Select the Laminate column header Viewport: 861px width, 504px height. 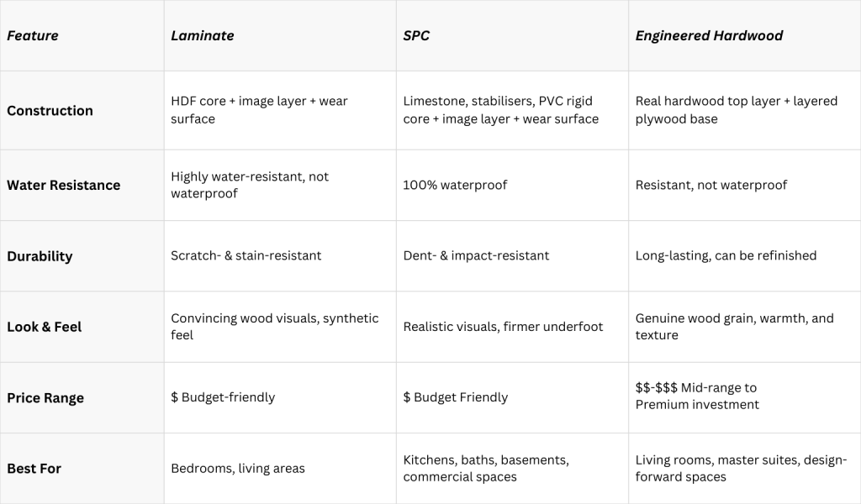[x=202, y=35]
